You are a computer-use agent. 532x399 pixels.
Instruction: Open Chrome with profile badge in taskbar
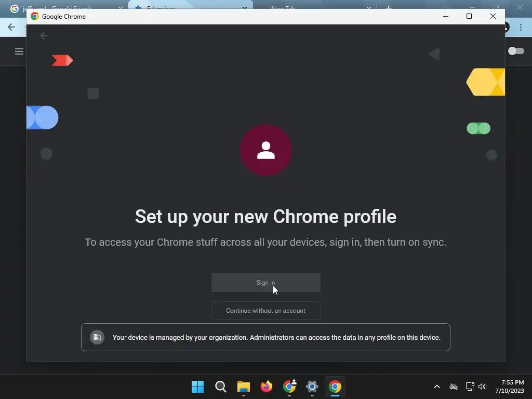289,387
